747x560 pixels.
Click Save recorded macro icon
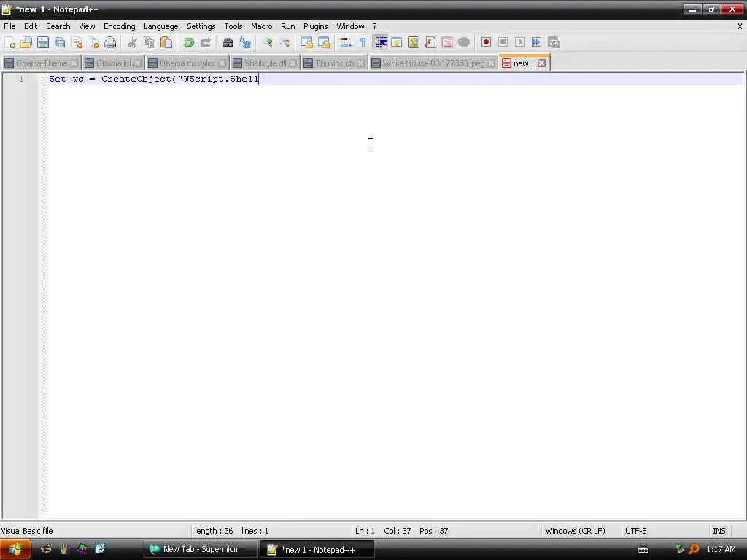(554, 42)
